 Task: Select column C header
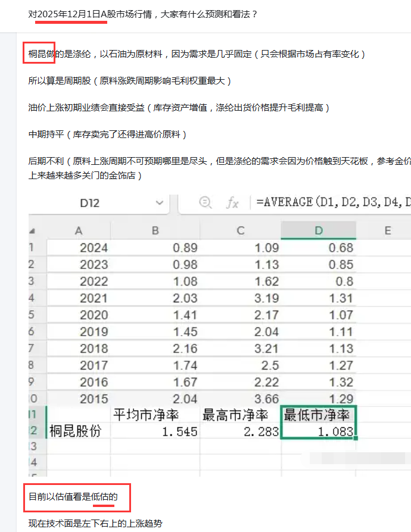[241, 231]
